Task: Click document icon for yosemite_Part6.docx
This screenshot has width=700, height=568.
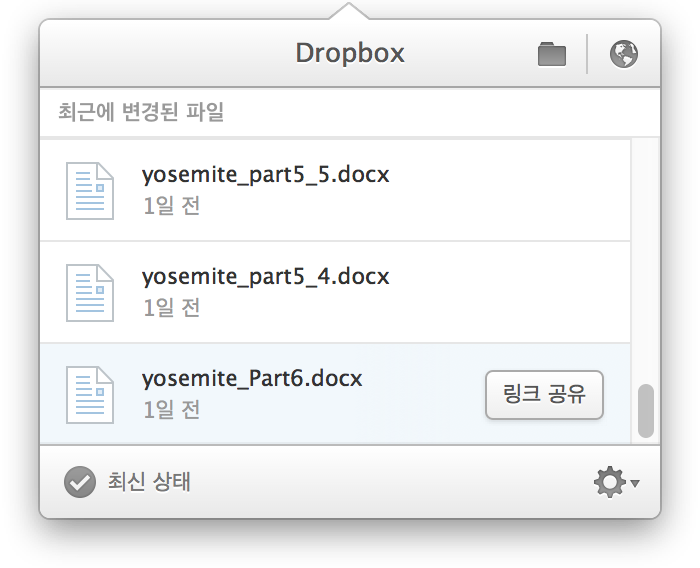Action: click(90, 394)
